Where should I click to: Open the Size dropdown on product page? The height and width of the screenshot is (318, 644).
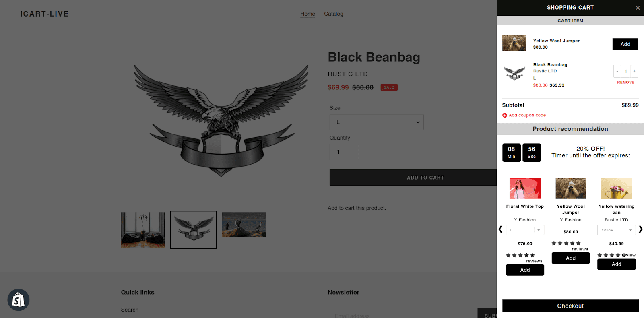click(x=376, y=122)
